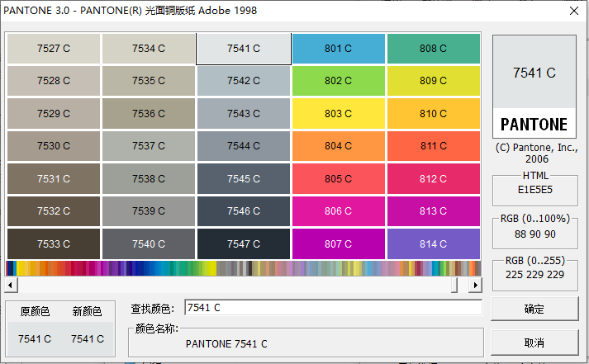Choose the 808 C teal swatch
589x364 pixels.
pyautogui.click(x=434, y=49)
